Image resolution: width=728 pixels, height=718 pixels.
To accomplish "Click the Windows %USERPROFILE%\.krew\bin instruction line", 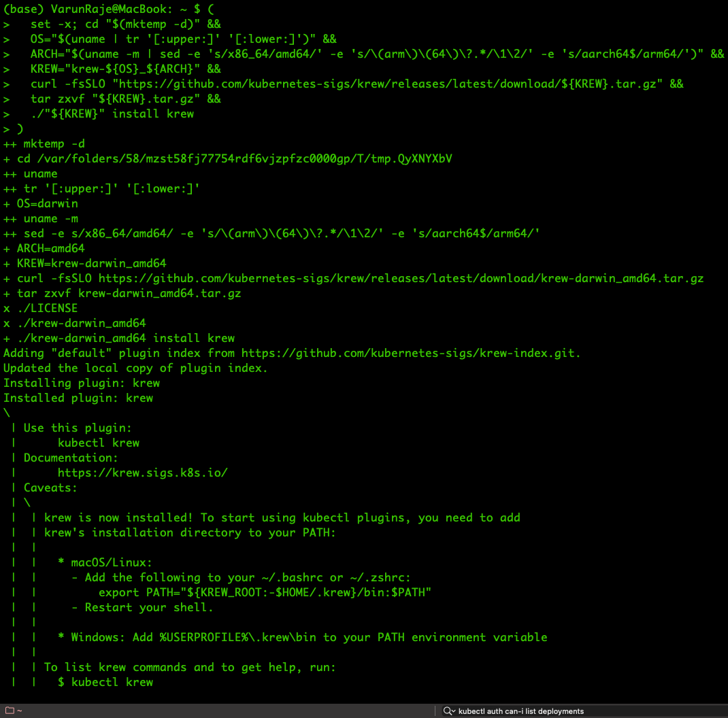I will click(x=302, y=637).
